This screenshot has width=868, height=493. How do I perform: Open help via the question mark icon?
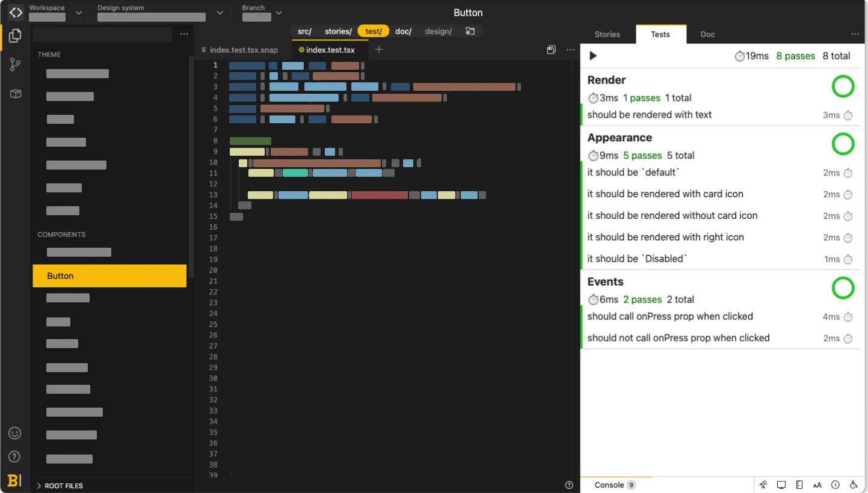pyautogui.click(x=14, y=456)
